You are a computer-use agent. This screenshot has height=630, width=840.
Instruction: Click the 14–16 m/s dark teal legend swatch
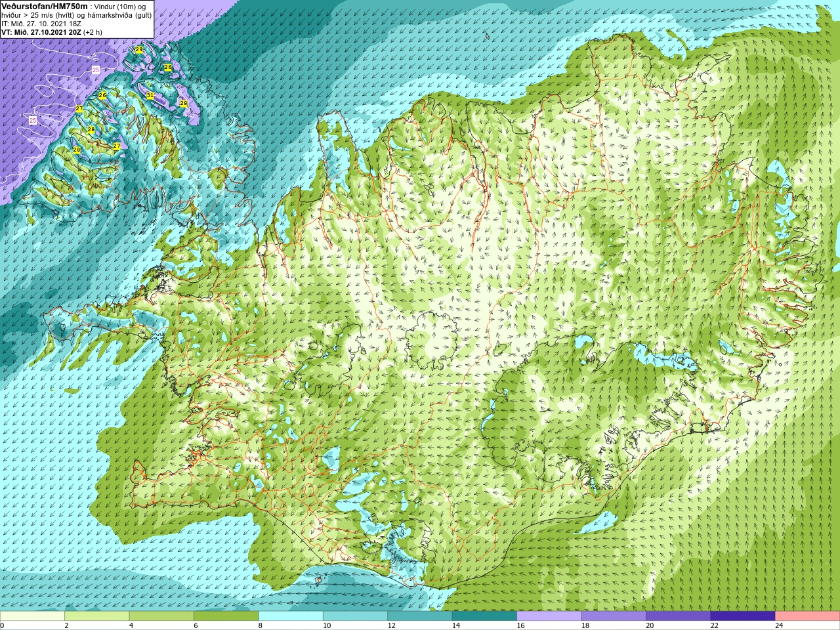484,616
